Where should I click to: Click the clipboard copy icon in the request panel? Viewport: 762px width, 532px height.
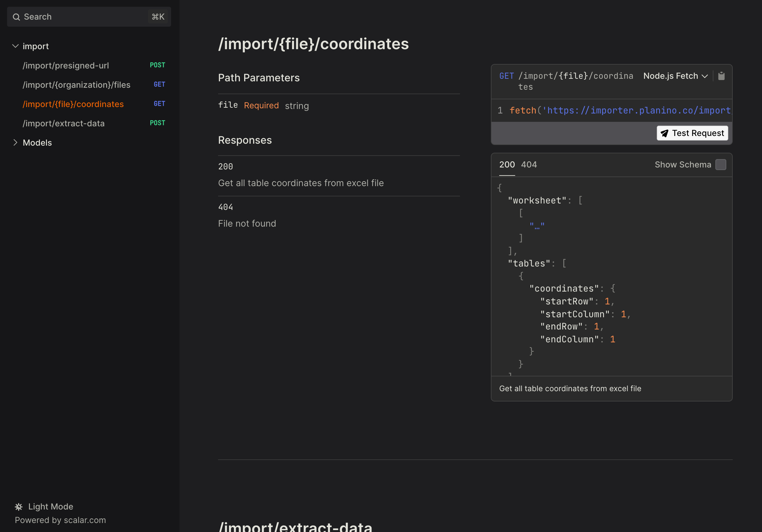point(721,76)
